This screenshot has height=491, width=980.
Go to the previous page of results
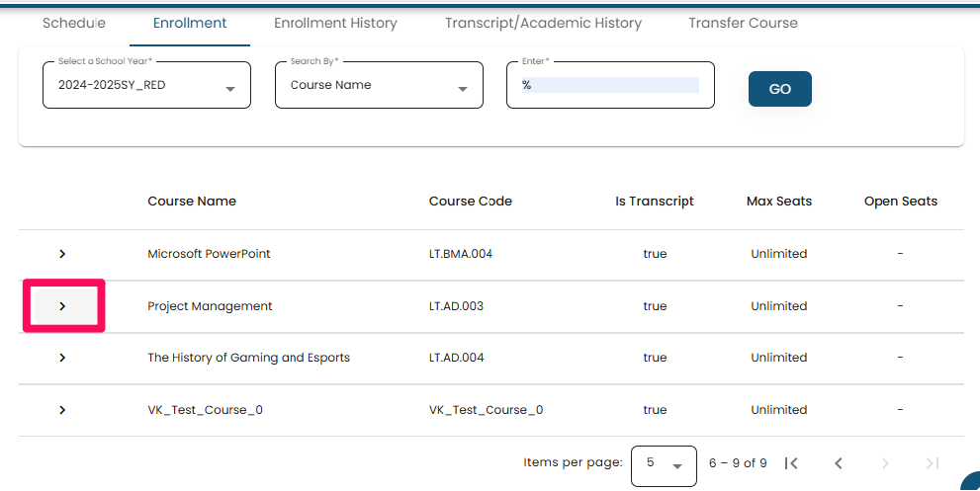click(x=838, y=463)
